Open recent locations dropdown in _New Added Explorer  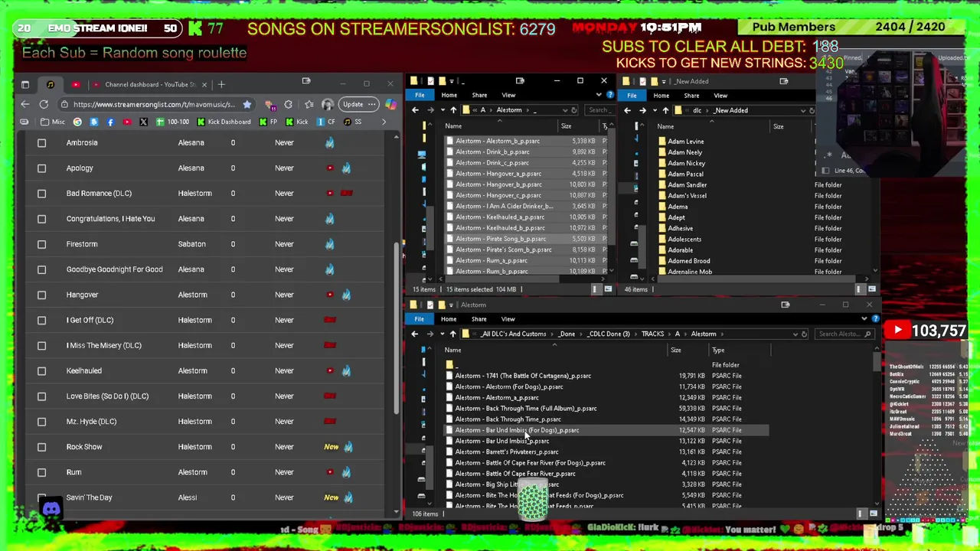coord(655,110)
